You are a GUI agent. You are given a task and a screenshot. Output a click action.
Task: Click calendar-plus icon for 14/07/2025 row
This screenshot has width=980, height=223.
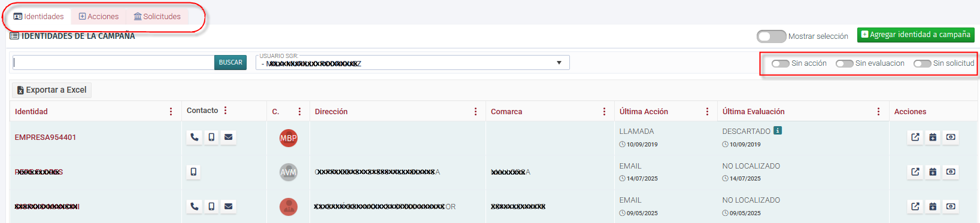click(933, 172)
